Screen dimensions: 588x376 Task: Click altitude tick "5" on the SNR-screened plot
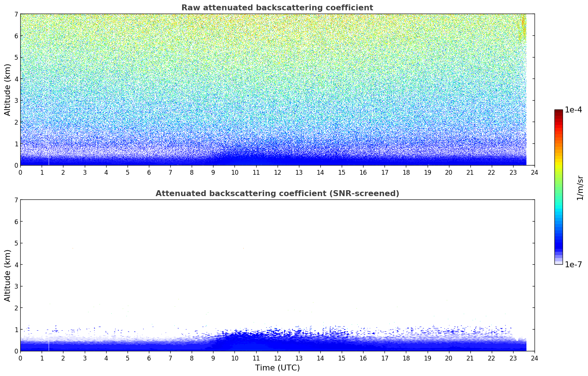click(16, 243)
